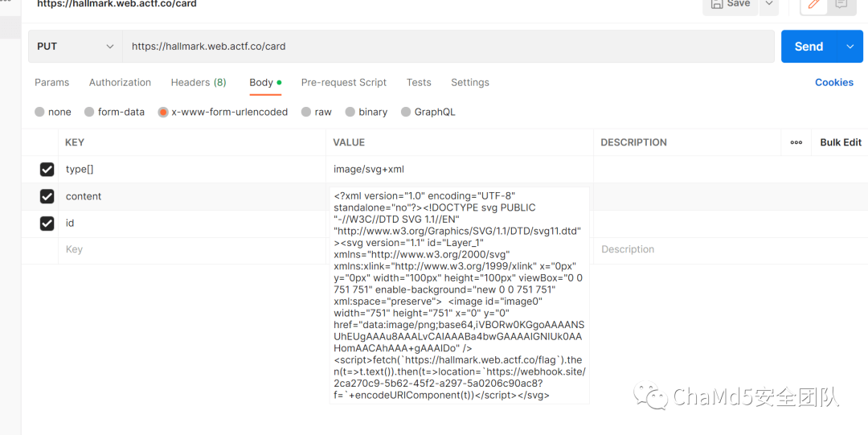Click the Save button
The height and width of the screenshot is (435, 868).
click(x=731, y=4)
